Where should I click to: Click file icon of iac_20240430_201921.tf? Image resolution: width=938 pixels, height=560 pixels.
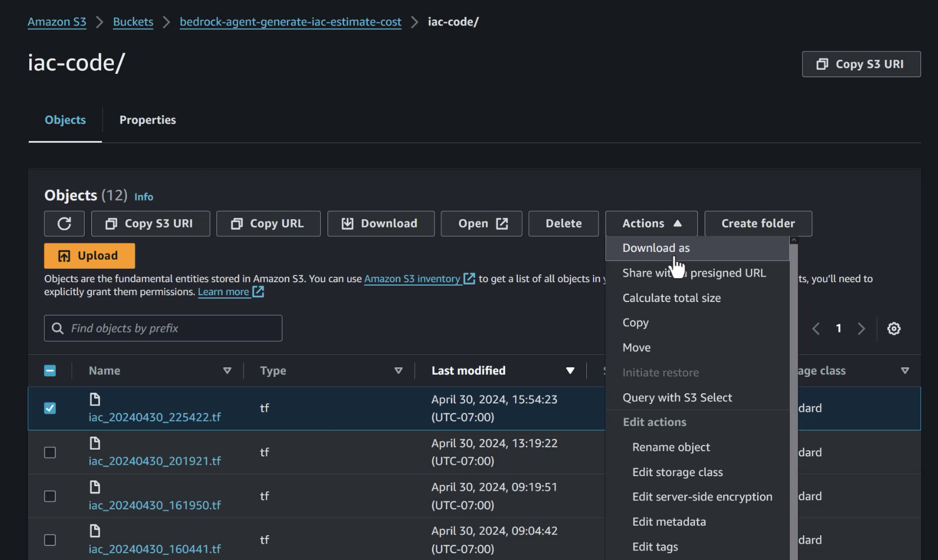point(95,443)
